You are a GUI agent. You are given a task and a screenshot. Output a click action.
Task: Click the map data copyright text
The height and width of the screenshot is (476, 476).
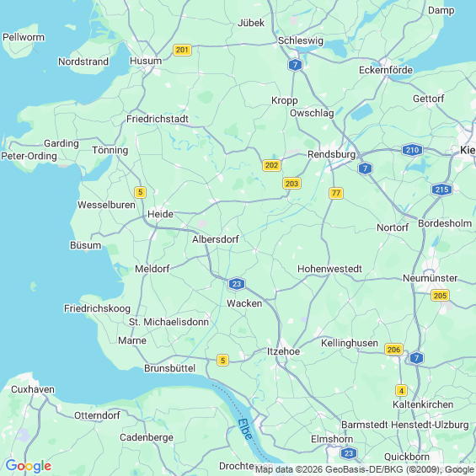click(365, 469)
